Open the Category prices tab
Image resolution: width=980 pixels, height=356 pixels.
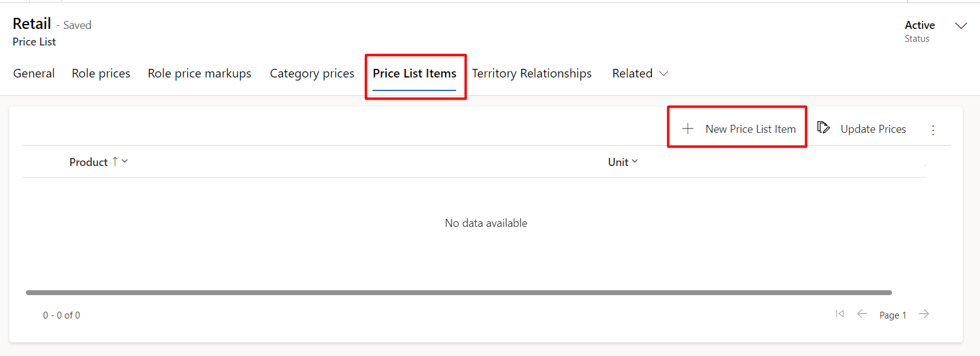point(311,73)
